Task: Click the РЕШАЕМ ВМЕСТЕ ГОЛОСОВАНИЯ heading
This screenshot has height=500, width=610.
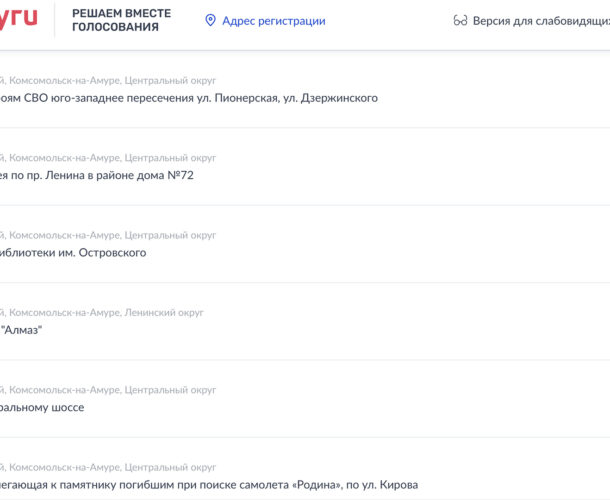Action: point(121,20)
